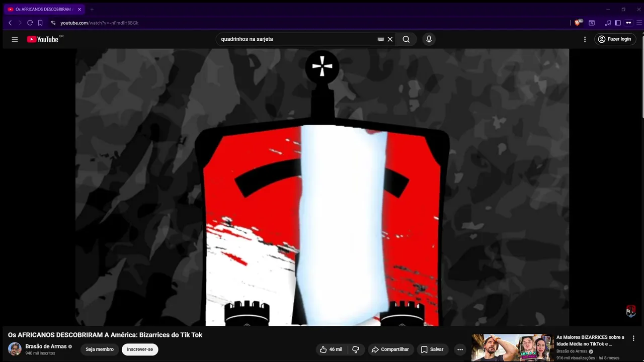Open more actions ellipsis beside Salvar
The height and width of the screenshot is (362, 644).
[460, 349]
